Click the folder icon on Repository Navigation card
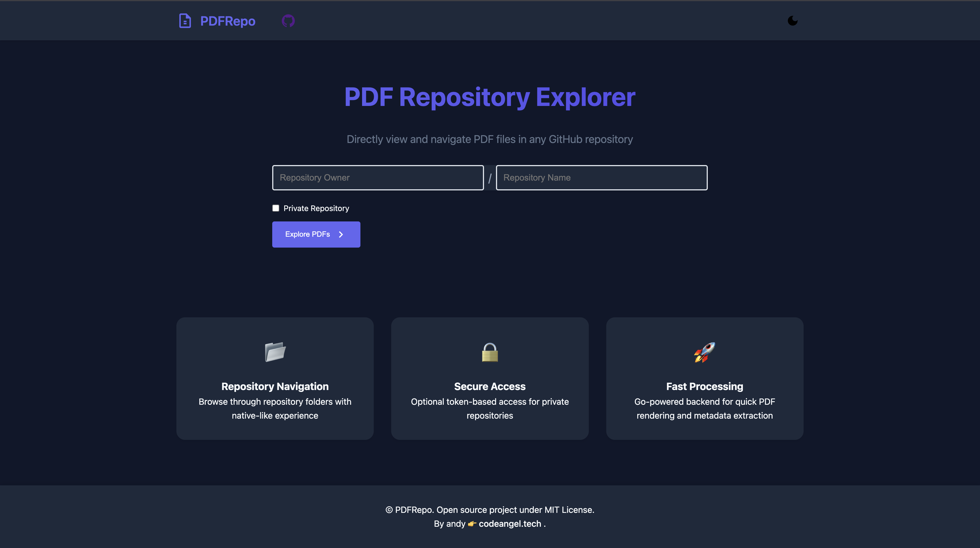The height and width of the screenshot is (548, 980). [x=275, y=352]
